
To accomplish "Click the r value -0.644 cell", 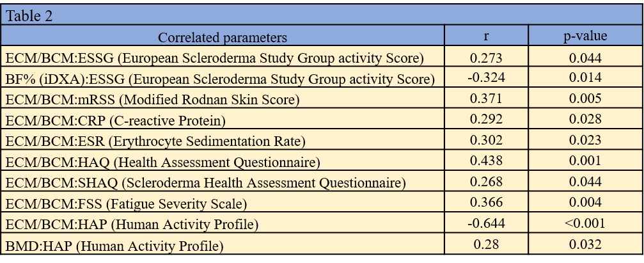I will pos(486,224).
